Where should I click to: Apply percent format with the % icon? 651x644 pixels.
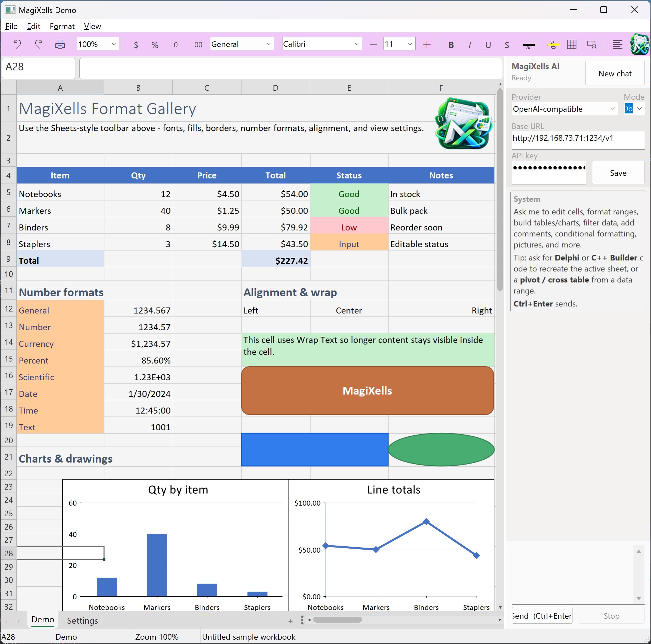tap(155, 44)
